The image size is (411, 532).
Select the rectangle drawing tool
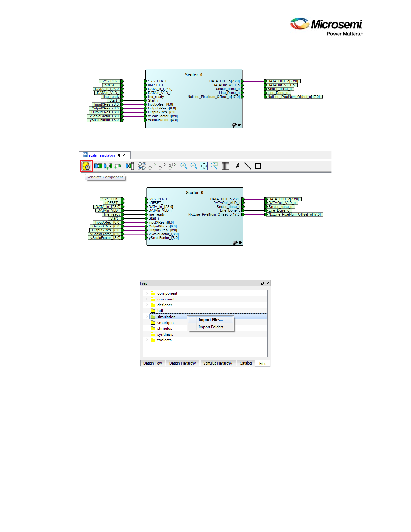pos(258,166)
